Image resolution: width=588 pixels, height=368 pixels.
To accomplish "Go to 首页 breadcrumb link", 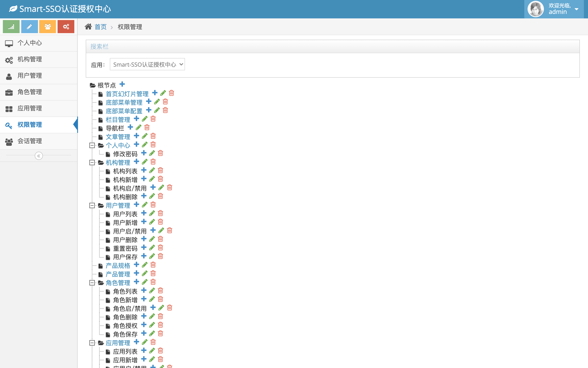I will pyautogui.click(x=101, y=27).
